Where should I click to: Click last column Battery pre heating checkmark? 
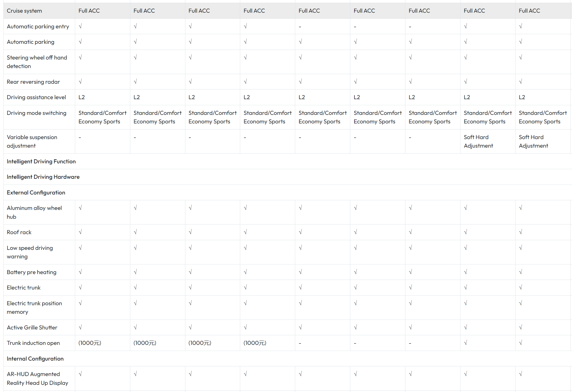pyautogui.click(x=521, y=272)
